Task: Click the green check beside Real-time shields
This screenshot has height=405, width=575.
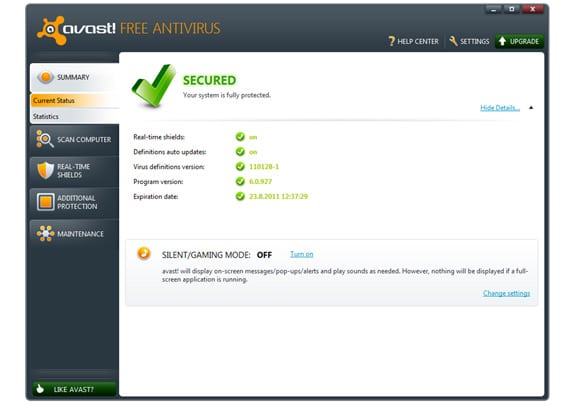Action: point(240,137)
